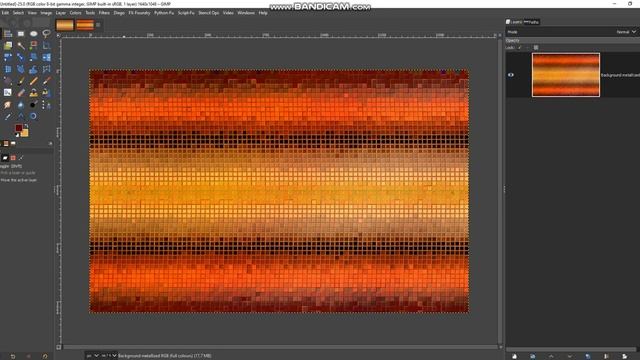Toggle lock pixels for the layer

coord(520,48)
